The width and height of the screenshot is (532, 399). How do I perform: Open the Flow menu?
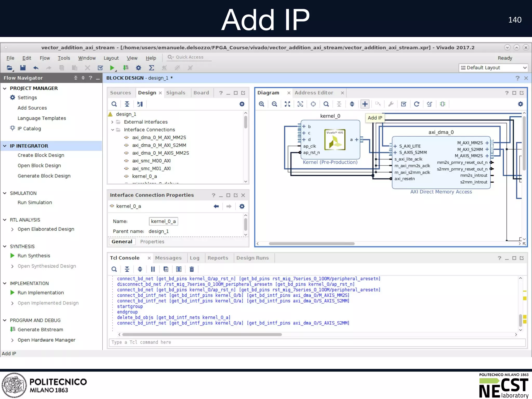coord(45,58)
